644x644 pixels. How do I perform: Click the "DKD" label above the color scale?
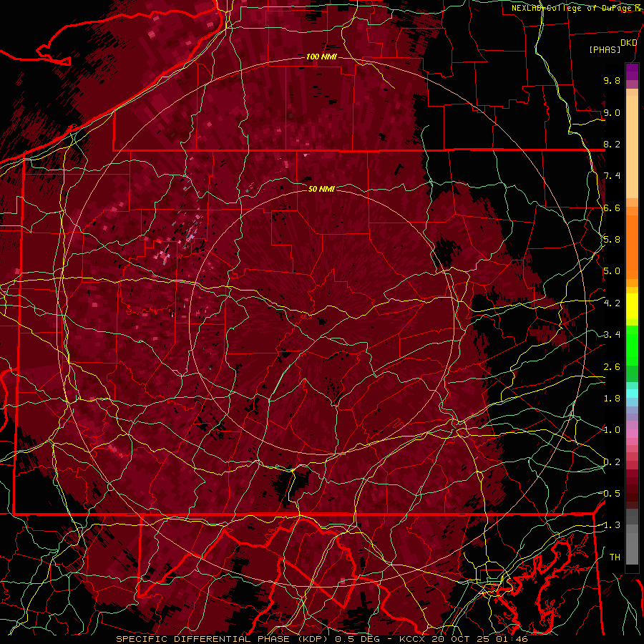629,43
